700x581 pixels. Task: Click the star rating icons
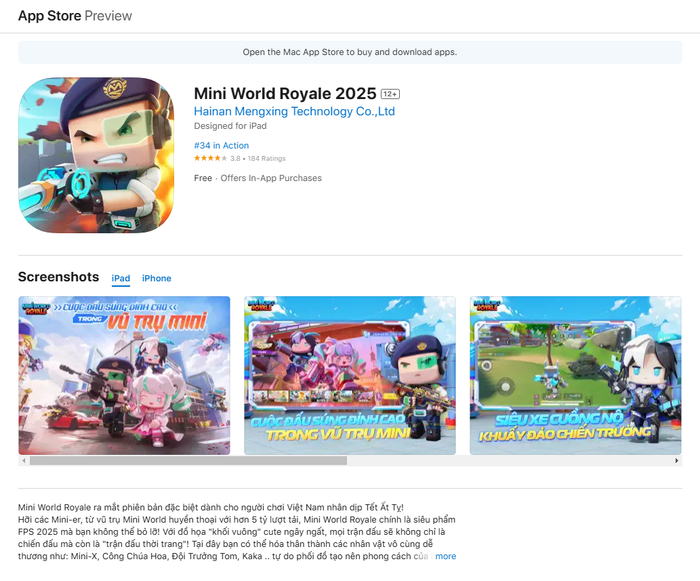(x=210, y=158)
